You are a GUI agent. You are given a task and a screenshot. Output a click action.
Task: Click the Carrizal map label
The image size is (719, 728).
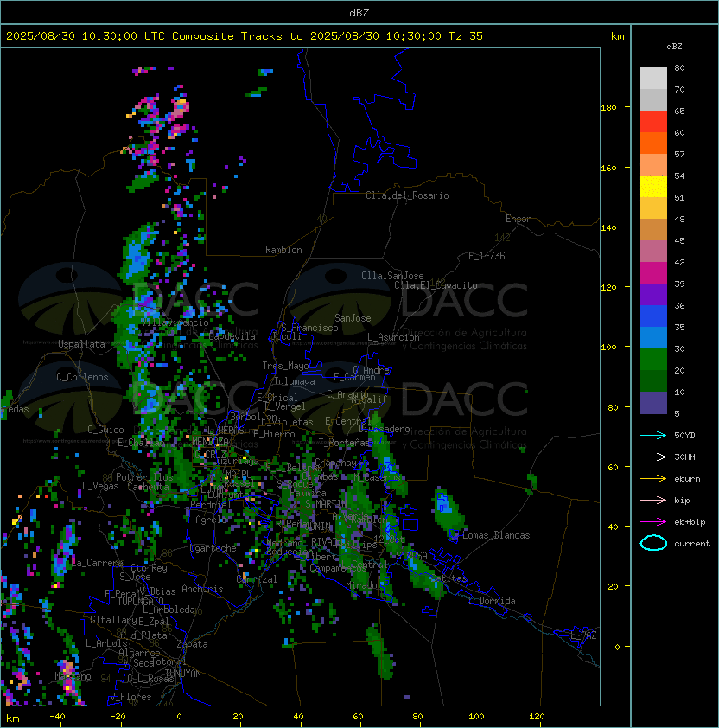pos(257,579)
